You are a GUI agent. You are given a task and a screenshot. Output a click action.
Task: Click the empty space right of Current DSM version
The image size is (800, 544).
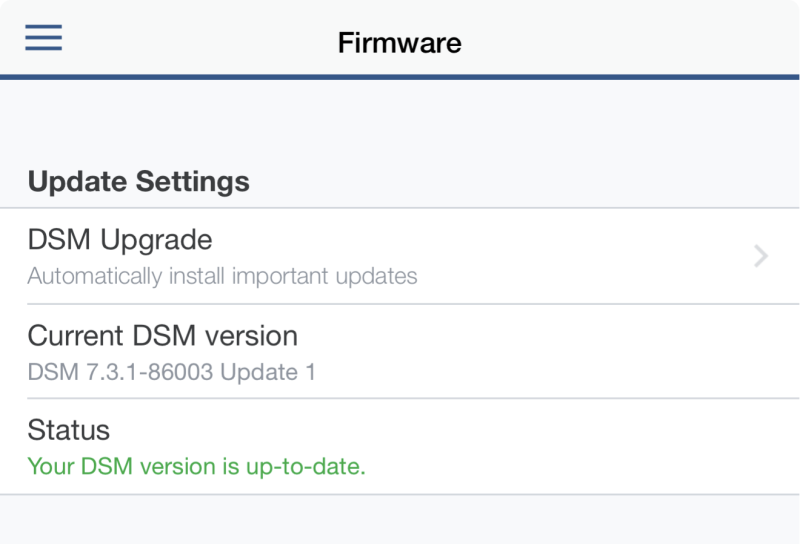click(550, 335)
